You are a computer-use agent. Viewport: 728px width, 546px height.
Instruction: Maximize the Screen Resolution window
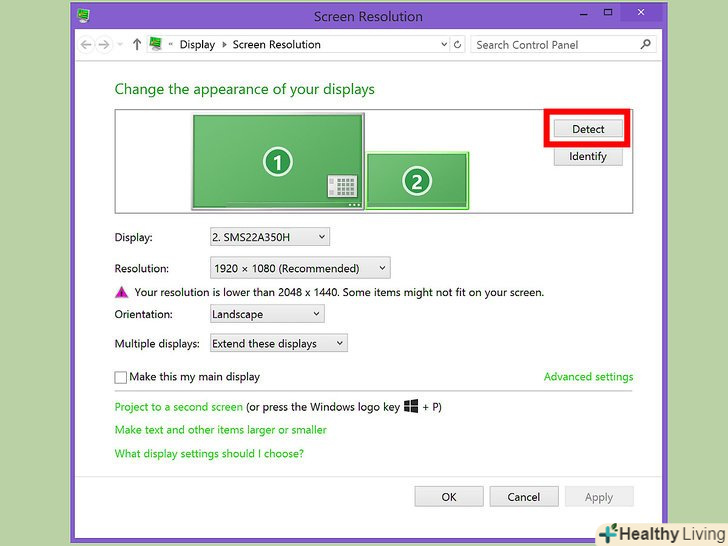pyautogui.click(x=608, y=13)
